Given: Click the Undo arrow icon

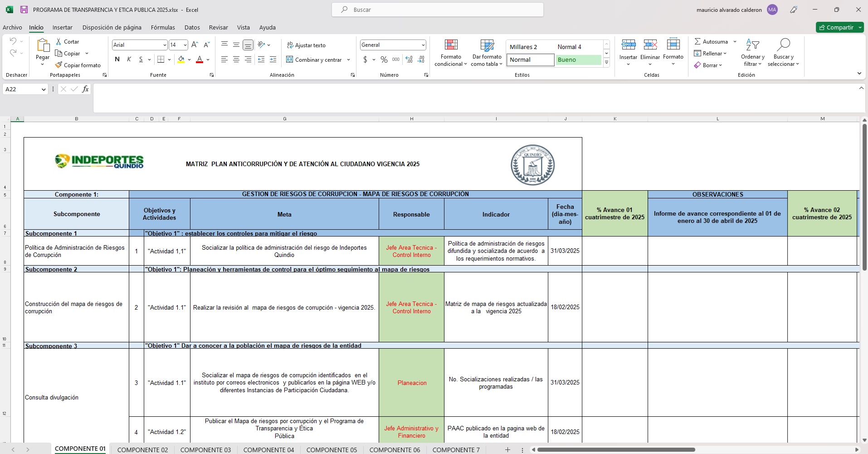Looking at the screenshot, I should click(x=13, y=41).
